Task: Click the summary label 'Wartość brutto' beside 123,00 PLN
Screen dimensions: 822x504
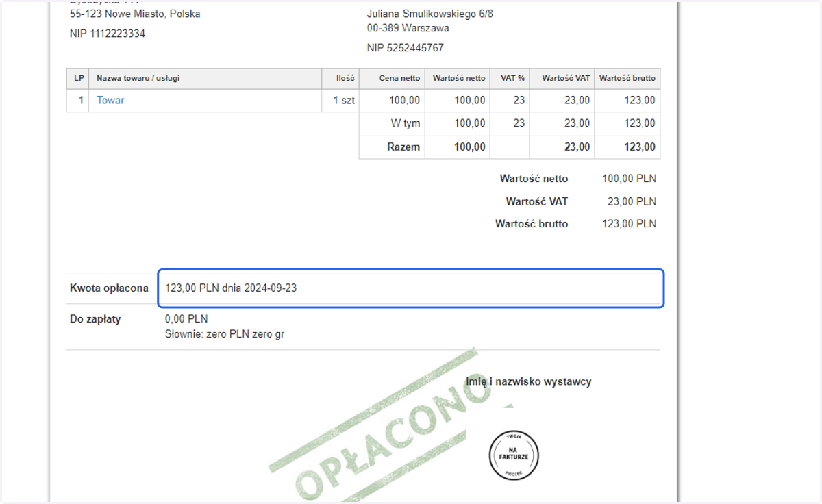Action: coord(532,224)
